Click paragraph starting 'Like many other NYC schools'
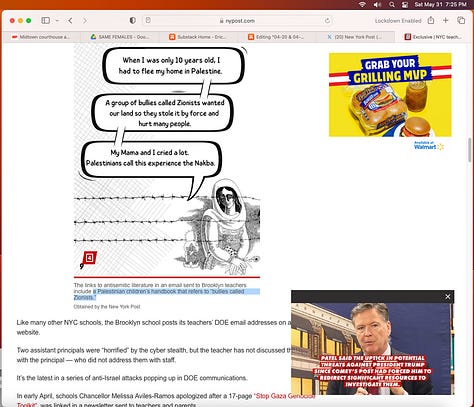This screenshot has width=474, height=407. (x=154, y=327)
